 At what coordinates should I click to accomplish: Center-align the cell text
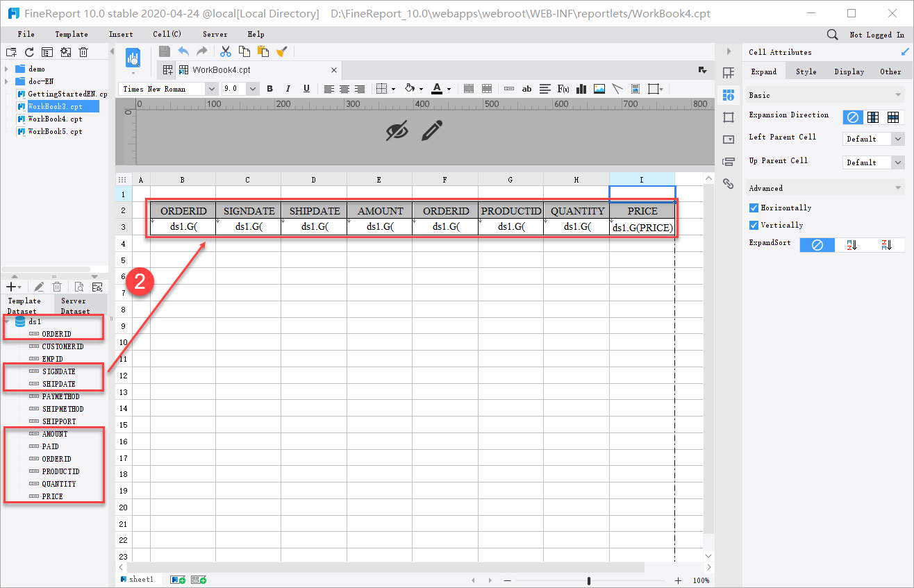[344, 89]
